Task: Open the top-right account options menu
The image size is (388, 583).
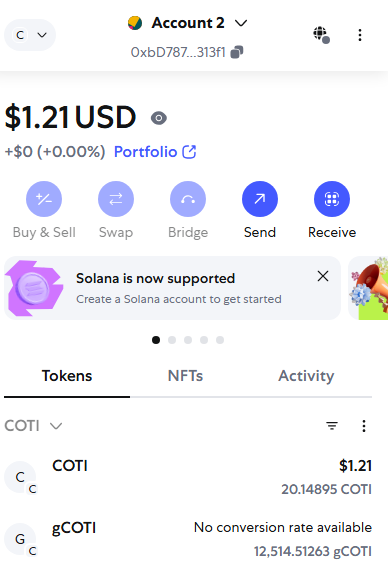Action: (x=360, y=35)
